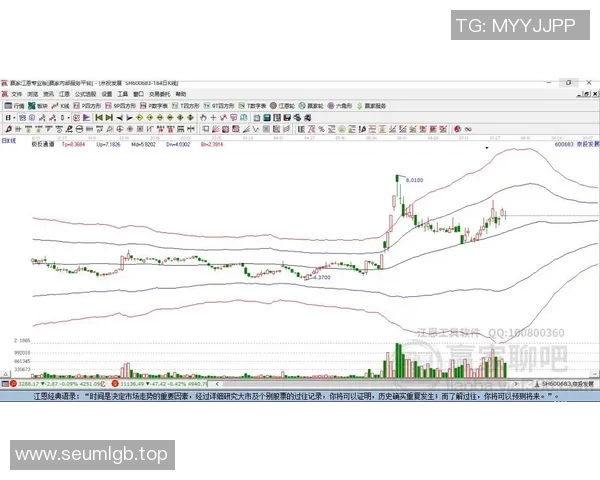Click the 赢家服务 service icon
This screenshot has height=480, width=600.
tap(377, 104)
